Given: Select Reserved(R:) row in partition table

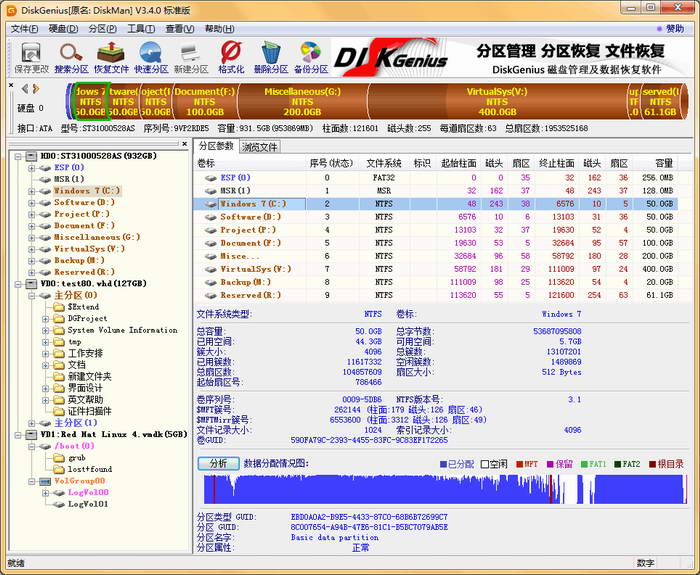Looking at the screenshot, I should click(436, 296).
